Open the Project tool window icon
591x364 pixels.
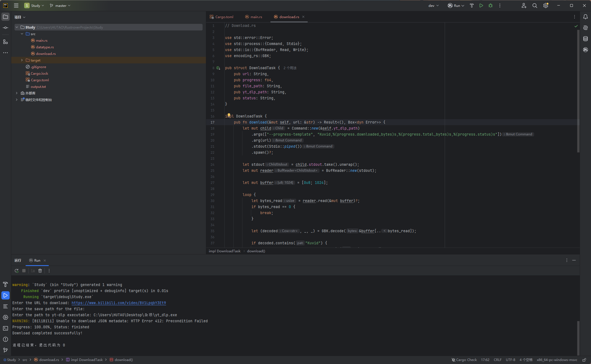click(x=5, y=17)
